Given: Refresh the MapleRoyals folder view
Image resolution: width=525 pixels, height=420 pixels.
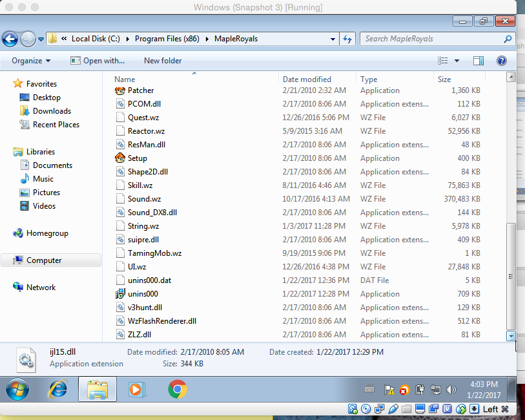Looking at the screenshot, I should coord(347,39).
